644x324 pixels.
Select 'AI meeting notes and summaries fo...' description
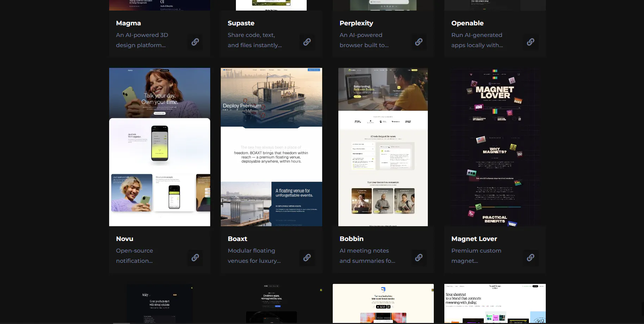coord(367,256)
